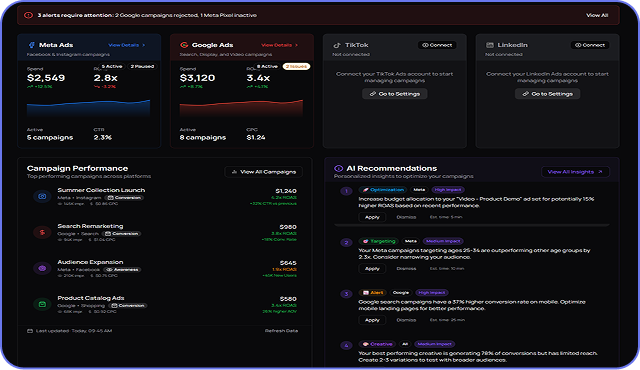
Task: Click View All in alerts banner
Action: (597, 15)
